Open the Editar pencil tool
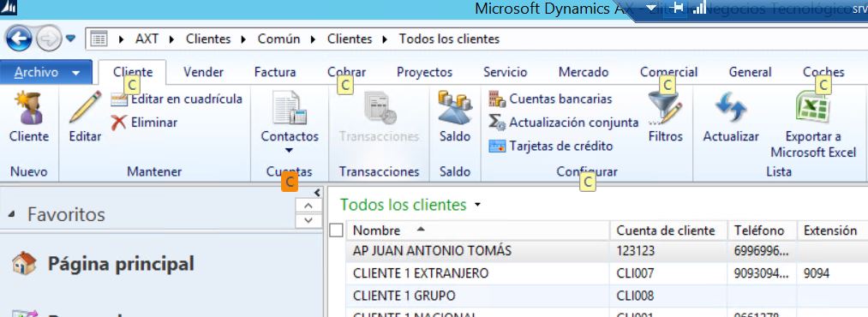The width and height of the screenshot is (868, 317). (85, 107)
